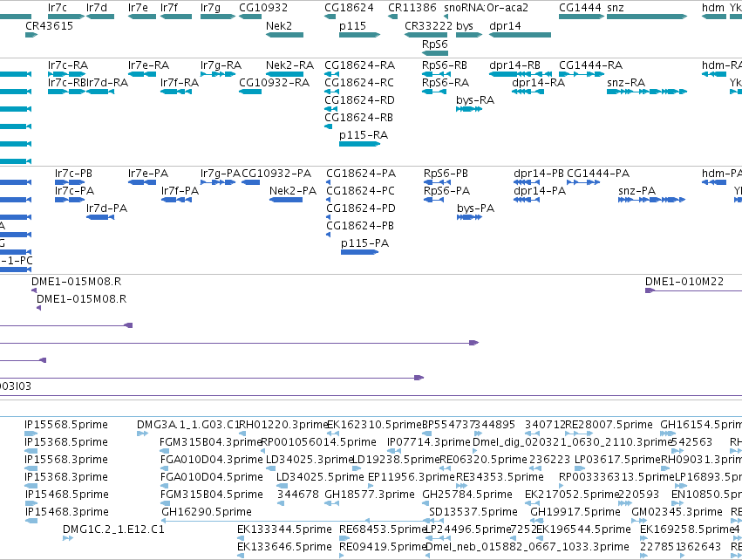Click the RpS6 gene feature
Screen dimensions: 742x560
435,52
